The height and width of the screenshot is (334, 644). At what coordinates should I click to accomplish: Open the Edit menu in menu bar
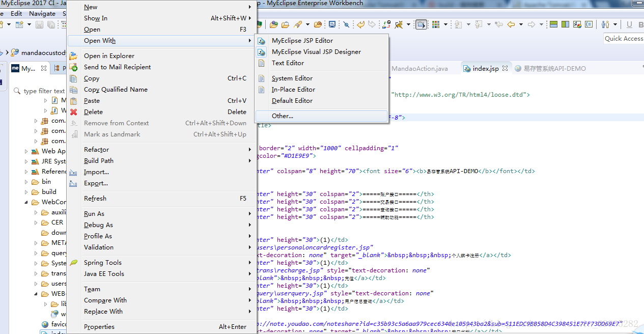pyautogui.click(x=16, y=14)
